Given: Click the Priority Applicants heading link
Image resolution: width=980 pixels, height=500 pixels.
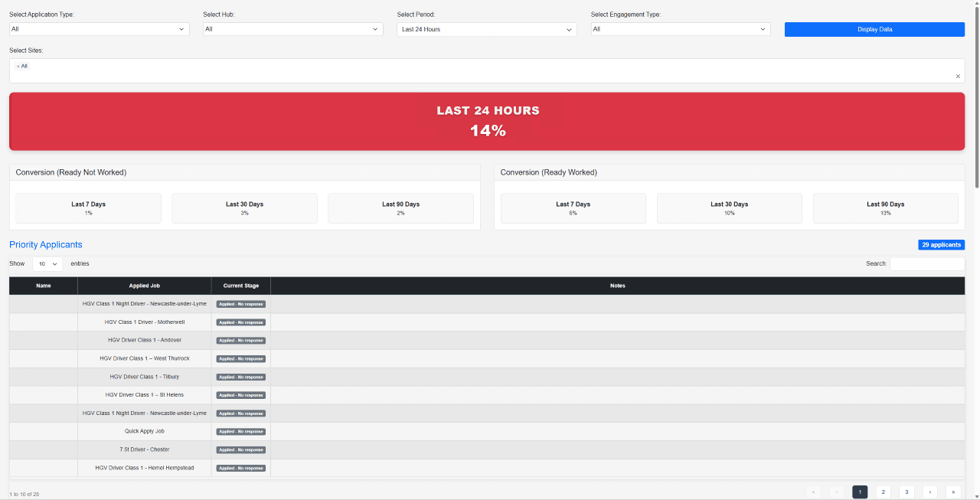Looking at the screenshot, I should coord(46,245).
